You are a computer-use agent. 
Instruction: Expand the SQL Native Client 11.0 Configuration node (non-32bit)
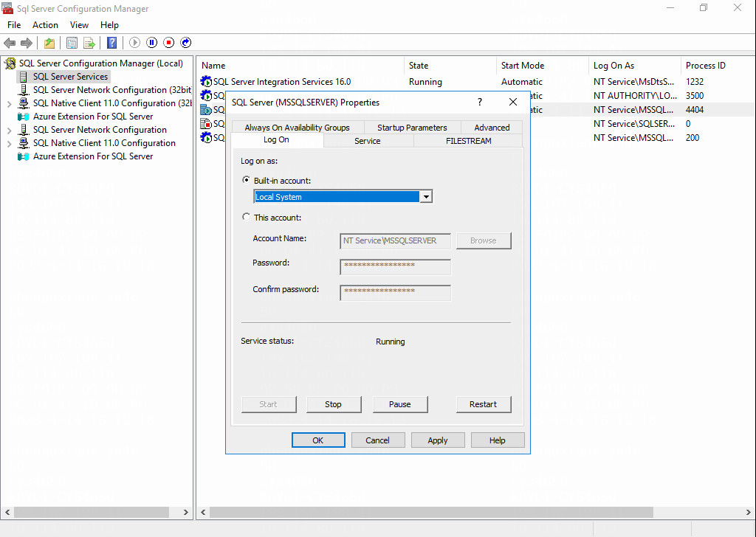(x=9, y=144)
